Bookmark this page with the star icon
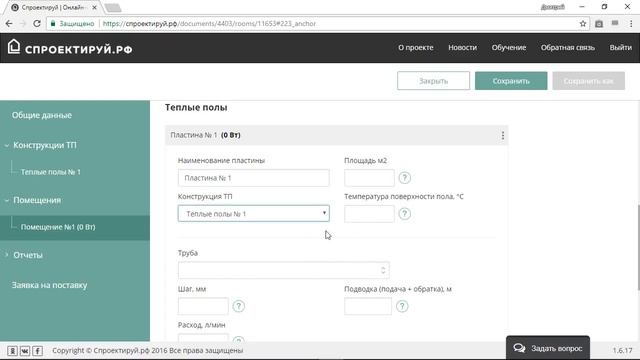This screenshot has height=360, width=640. tap(583, 24)
